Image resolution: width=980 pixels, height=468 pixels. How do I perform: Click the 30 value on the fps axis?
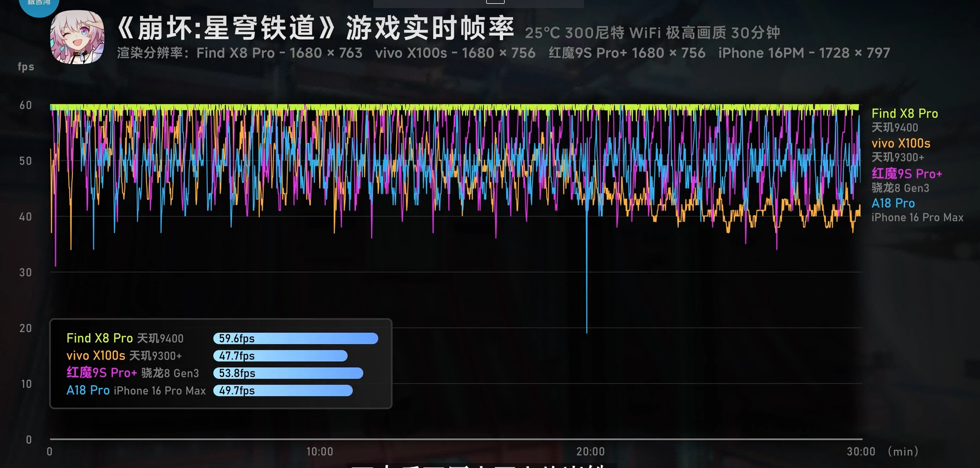[26, 273]
